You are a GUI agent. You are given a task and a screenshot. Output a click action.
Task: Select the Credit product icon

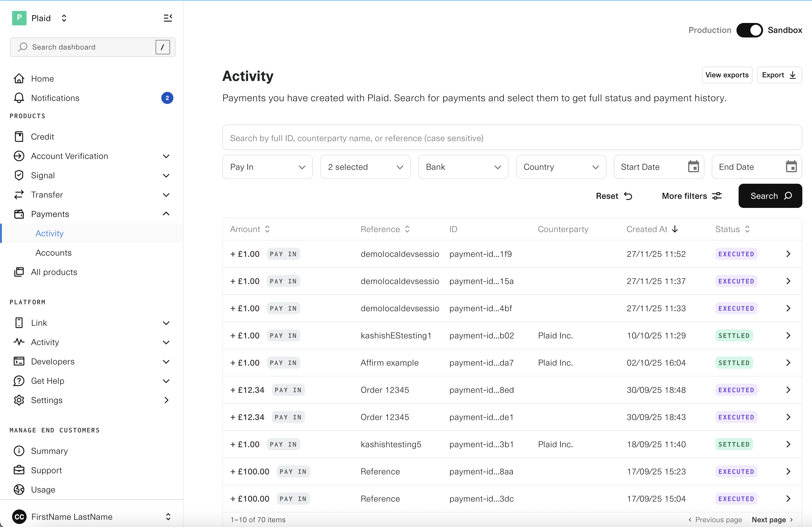pyautogui.click(x=19, y=136)
